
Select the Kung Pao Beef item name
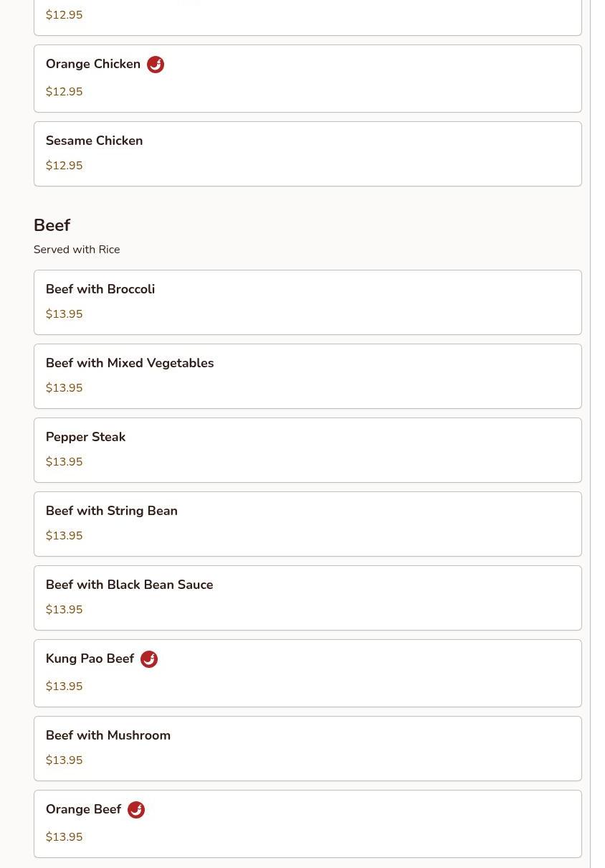coord(90,659)
